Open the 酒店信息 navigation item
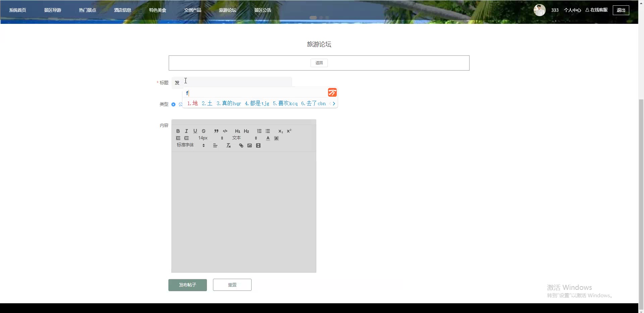Screen dimensions: 644x313 [122, 10]
